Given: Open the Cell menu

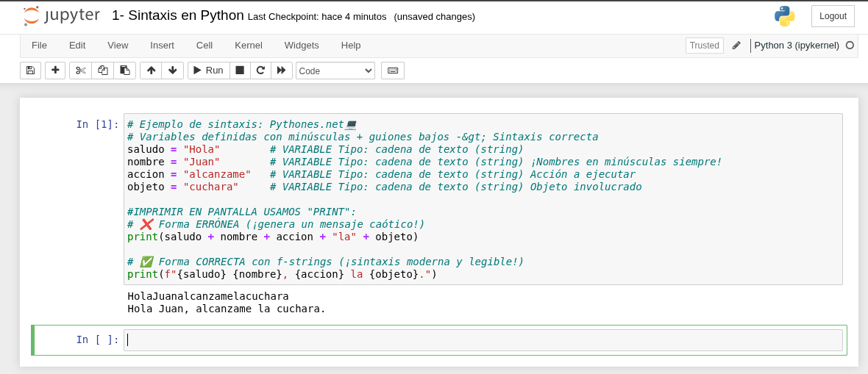Looking at the screenshot, I should coord(204,46).
